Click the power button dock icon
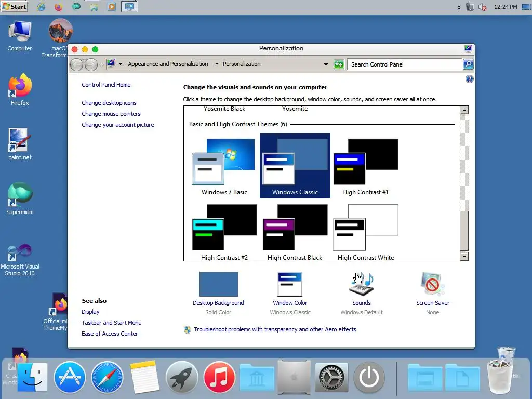Screen dimensions: 532x399 [369, 377]
